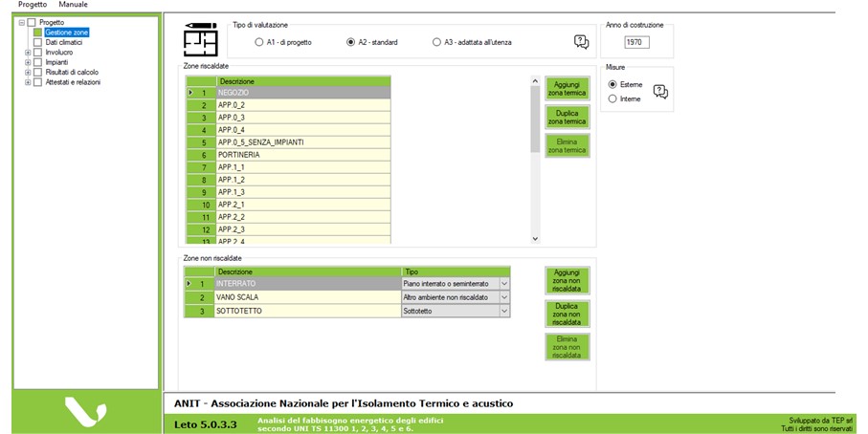868x434 pixels.
Task: Open the Tipo dropdown for VANO SCALA
Action: click(x=504, y=297)
